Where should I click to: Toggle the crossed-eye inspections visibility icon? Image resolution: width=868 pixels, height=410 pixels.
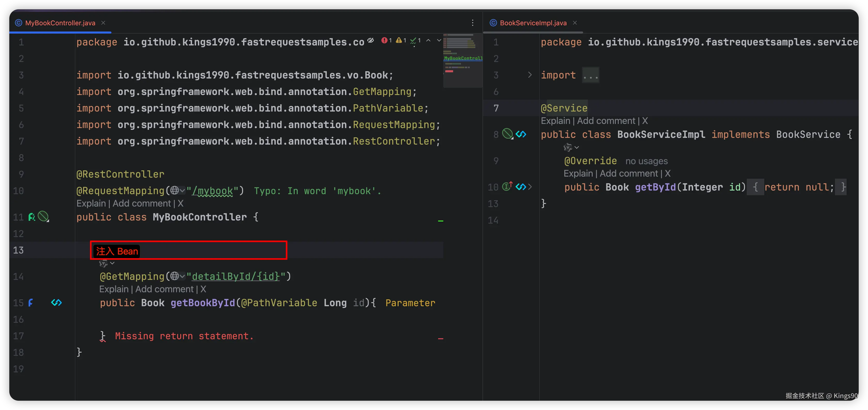point(371,41)
